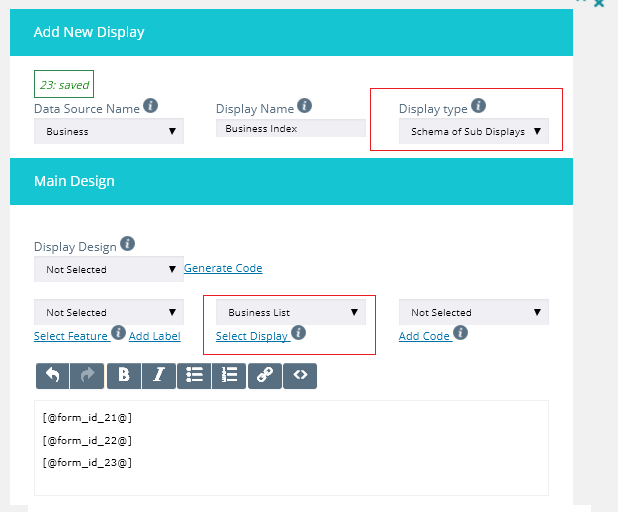Click the Display Name input field
The width and height of the screenshot is (618, 512).
coord(291,128)
